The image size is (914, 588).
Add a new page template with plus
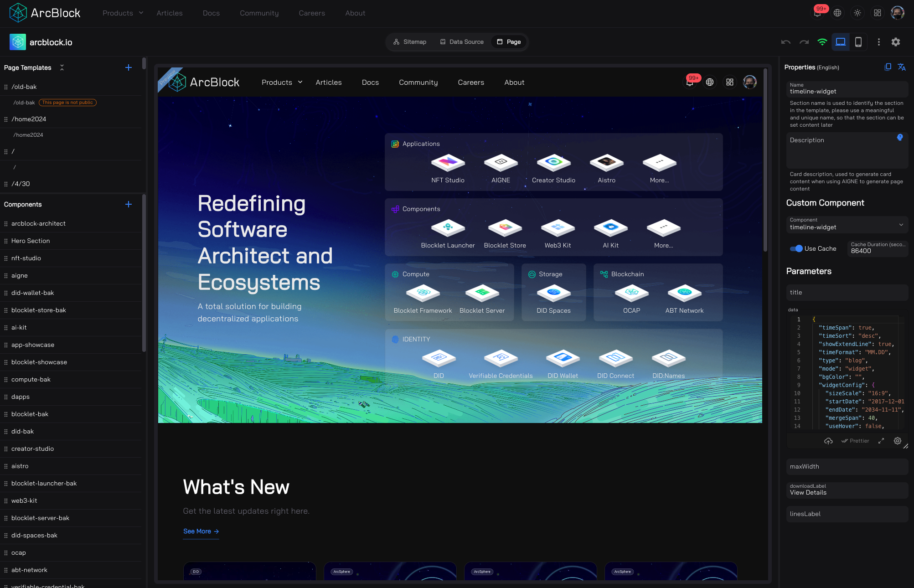[x=129, y=67]
